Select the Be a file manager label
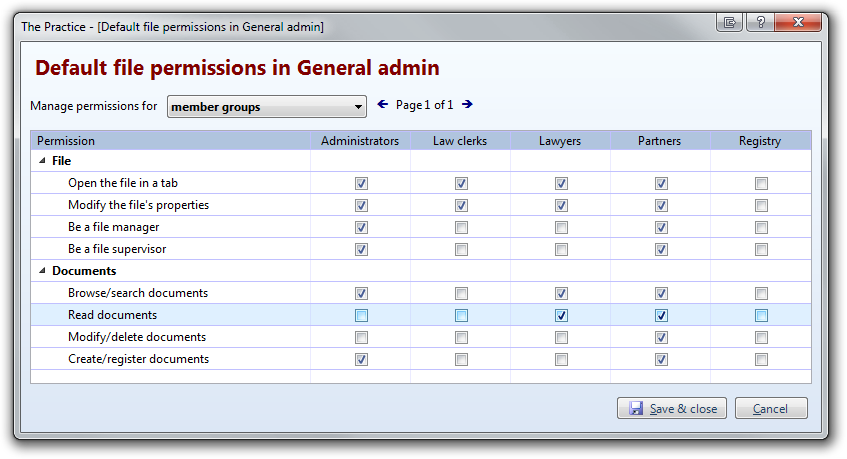The width and height of the screenshot is (847, 459). tap(113, 227)
